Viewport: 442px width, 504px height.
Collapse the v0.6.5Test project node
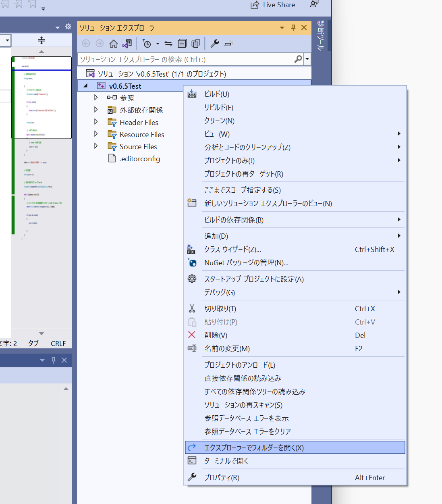pos(85,85)
